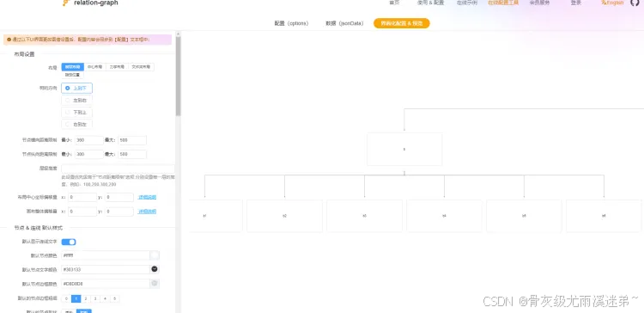Viewport: 644px width, 313px height.
Task: Select the tree layout option (first button)
Action: (x=73, y=66)
